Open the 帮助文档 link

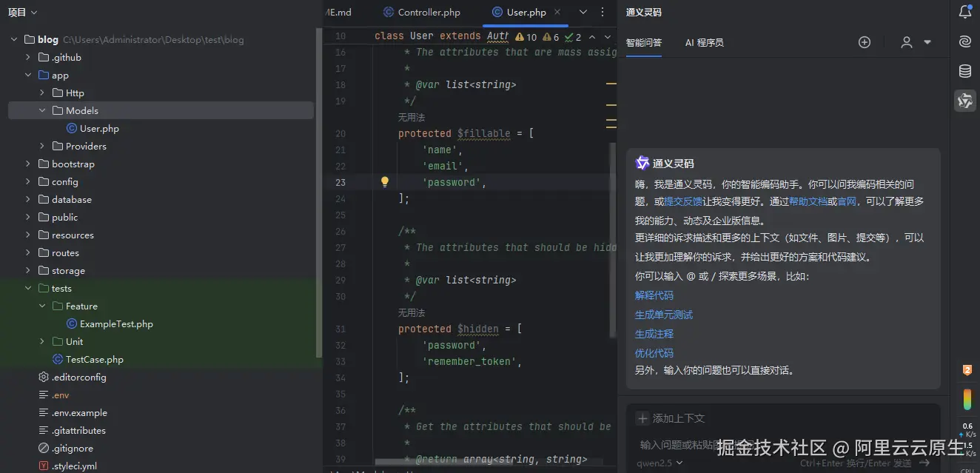point(808,201)
